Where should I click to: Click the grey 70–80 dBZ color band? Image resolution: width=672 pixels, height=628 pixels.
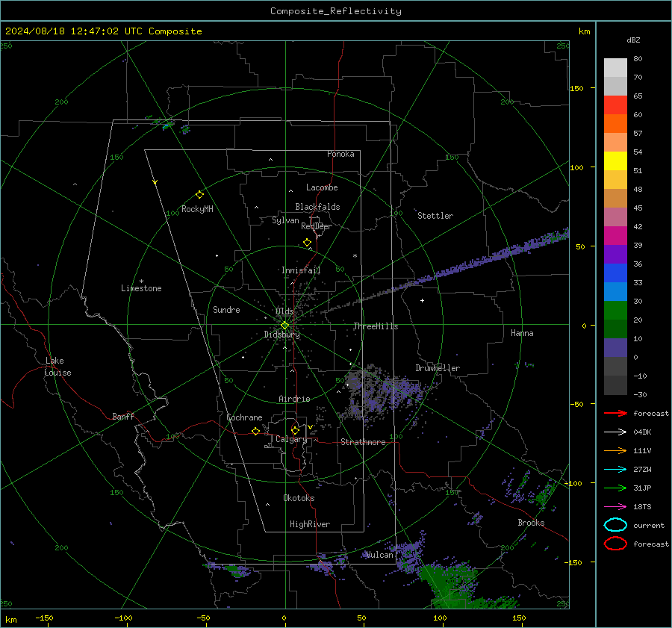pos(615,67)
